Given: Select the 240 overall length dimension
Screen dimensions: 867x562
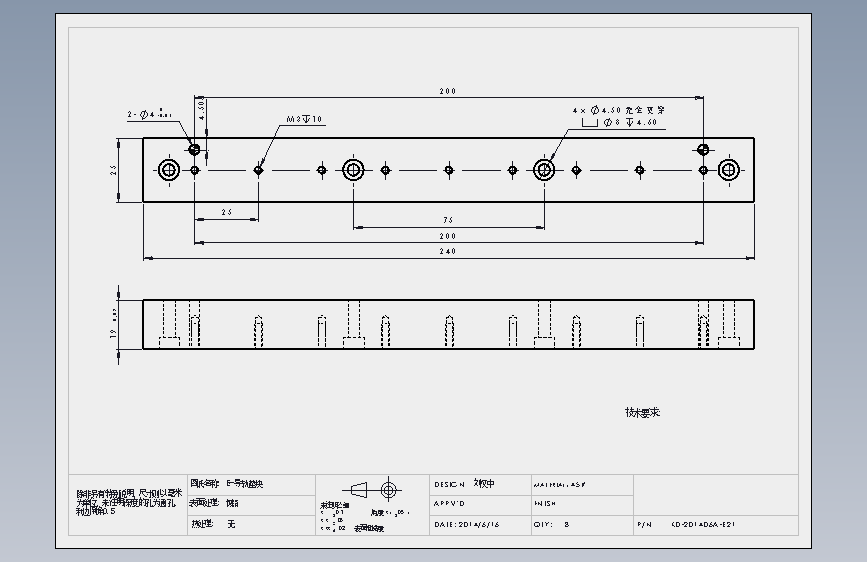Looking at the screenshot, I should [448, 251].
